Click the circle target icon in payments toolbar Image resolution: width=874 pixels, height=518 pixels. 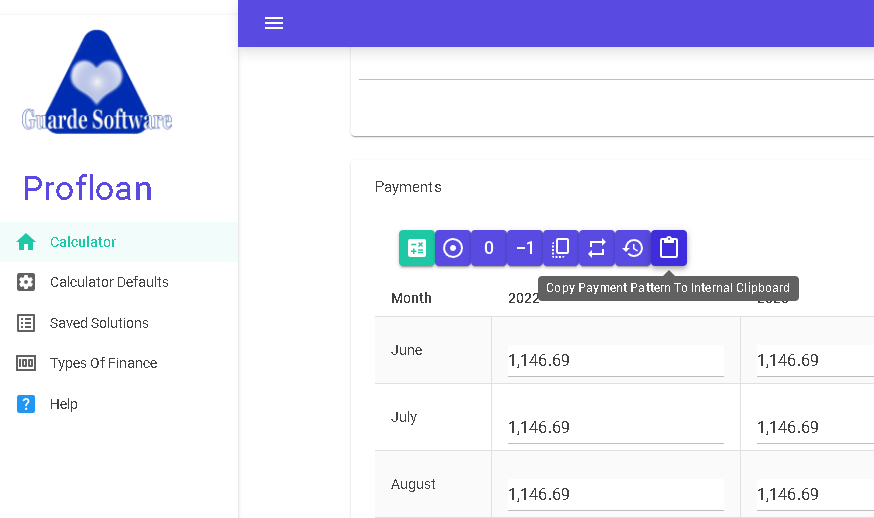pos(453,248)
